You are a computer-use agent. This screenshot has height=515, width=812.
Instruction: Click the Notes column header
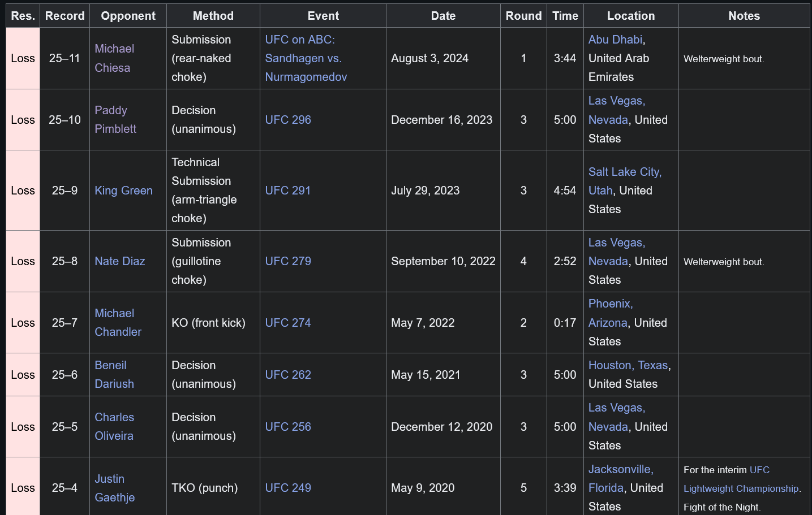[x=744, y=16]
